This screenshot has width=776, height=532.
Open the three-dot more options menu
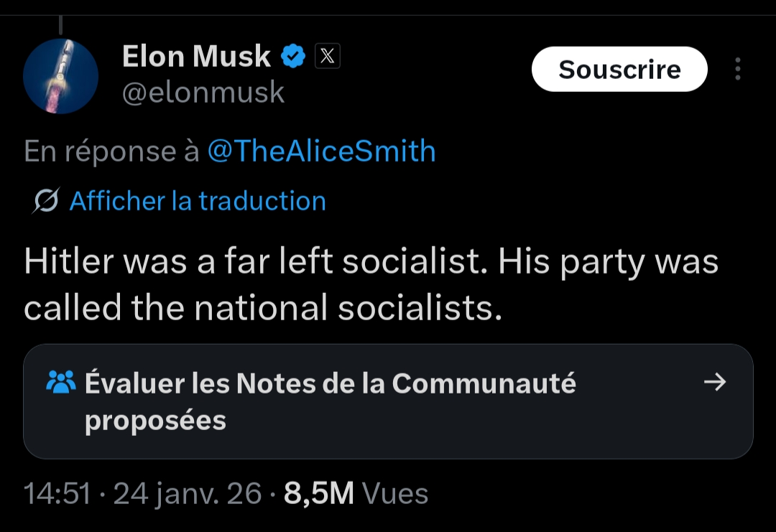click(737, 69)
